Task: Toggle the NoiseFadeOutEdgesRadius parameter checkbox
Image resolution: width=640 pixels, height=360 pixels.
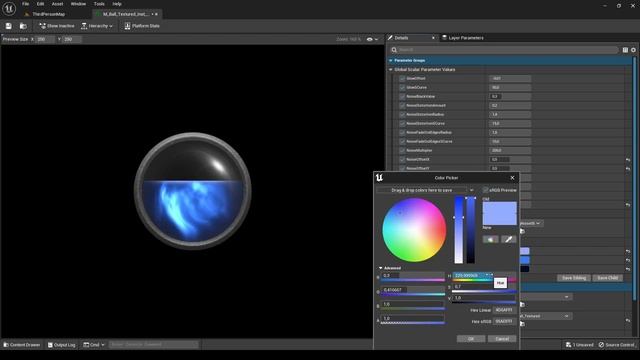Action: click(x=402, y=132)
